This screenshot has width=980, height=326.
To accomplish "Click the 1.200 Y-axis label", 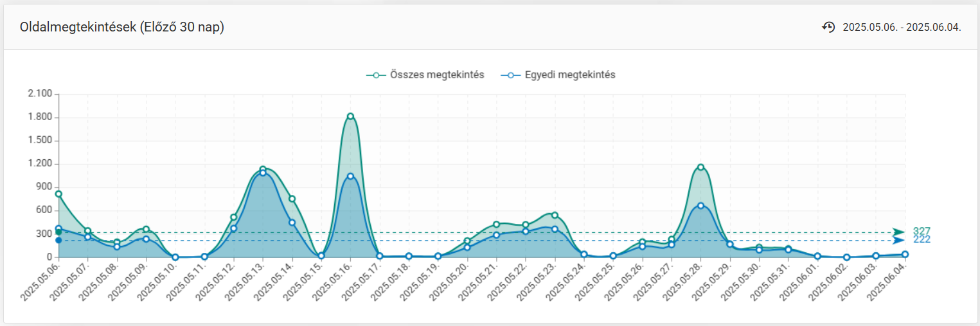I will (40, 164).
